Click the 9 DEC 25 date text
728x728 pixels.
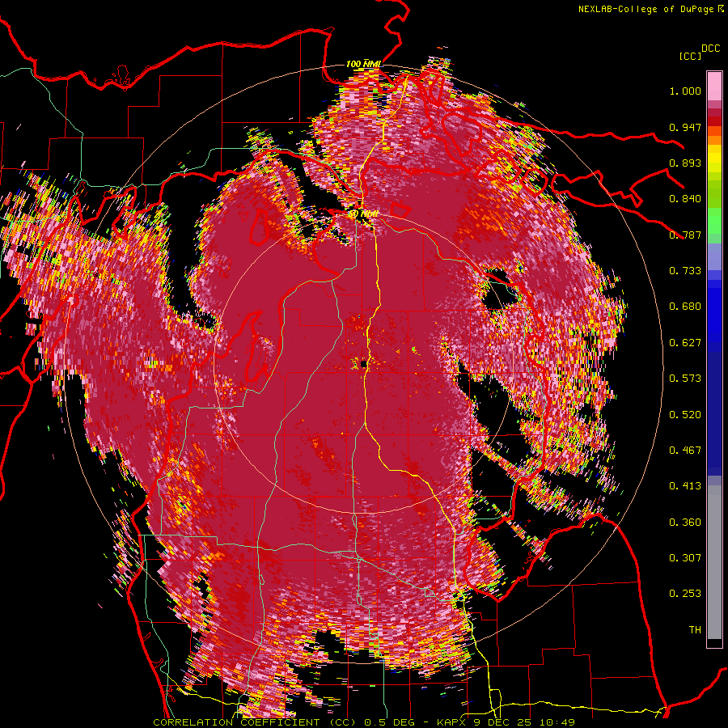pyautogui.click(x=504, y=722)
